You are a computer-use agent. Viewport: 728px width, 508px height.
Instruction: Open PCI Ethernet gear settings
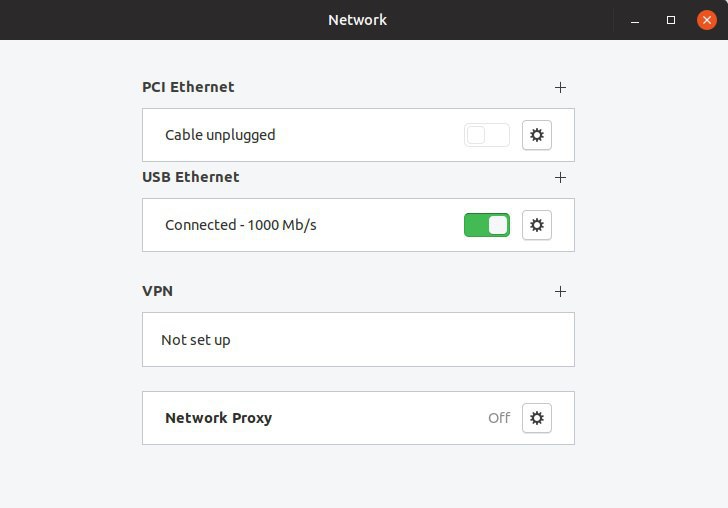537,135
